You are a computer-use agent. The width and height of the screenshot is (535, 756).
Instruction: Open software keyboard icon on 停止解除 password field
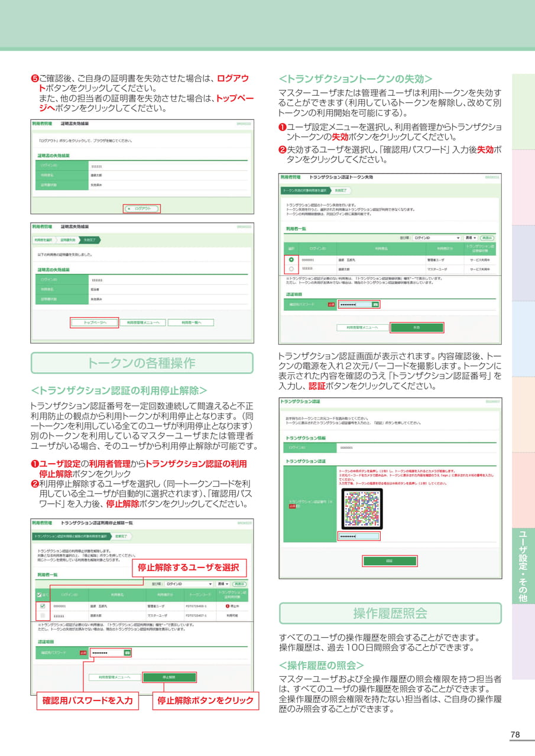click(x=126, y=653)
